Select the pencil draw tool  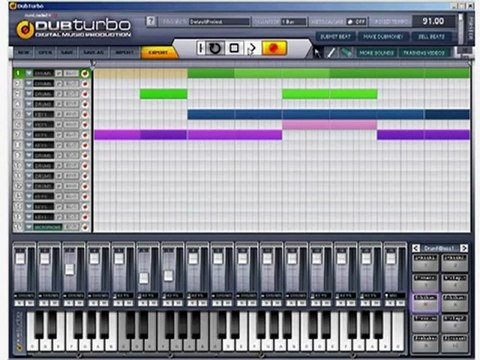point(331,52)
